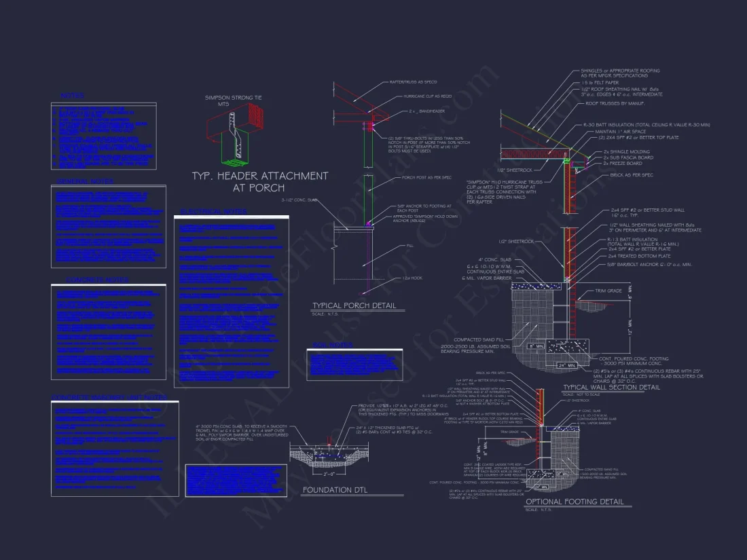Select the "TYPICAL WALL SECTION DETAIL" title
This screenshot has width=747, height=560.
pyautogui.click(x=611, y=388)
